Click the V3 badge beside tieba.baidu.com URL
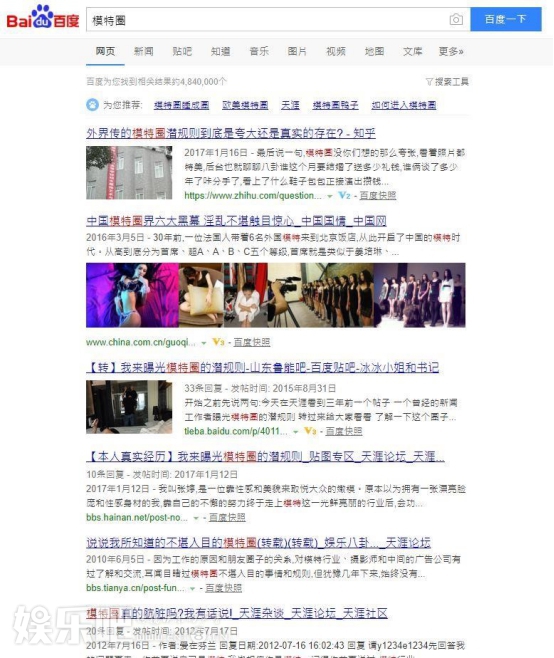This screenshot has height=658, width=554. (x=310, y=431)
